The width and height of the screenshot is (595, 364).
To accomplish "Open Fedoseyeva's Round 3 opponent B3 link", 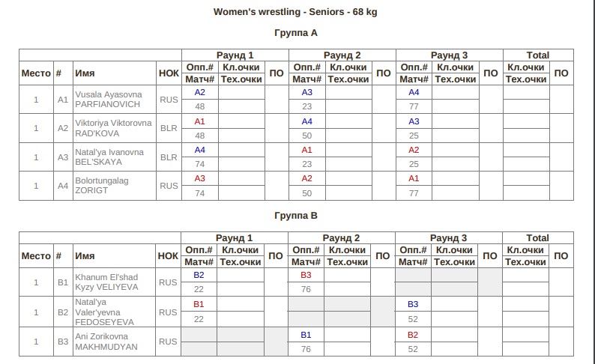I will tap(413, 305).
